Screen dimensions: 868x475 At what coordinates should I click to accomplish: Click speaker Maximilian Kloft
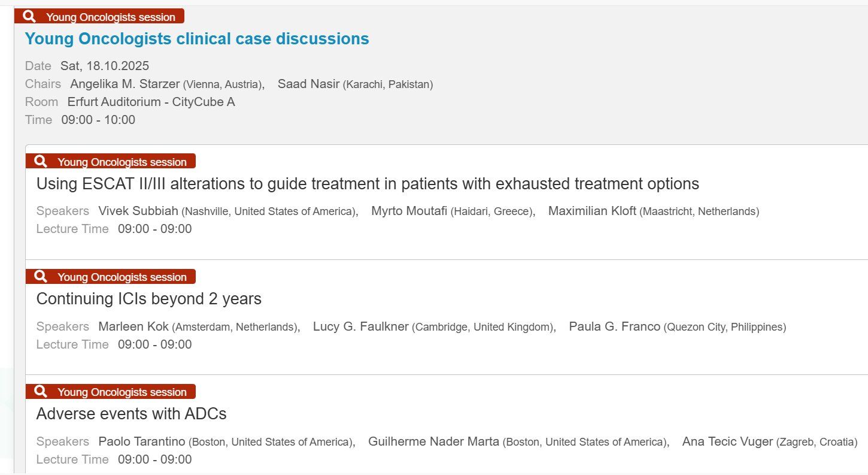592,211
